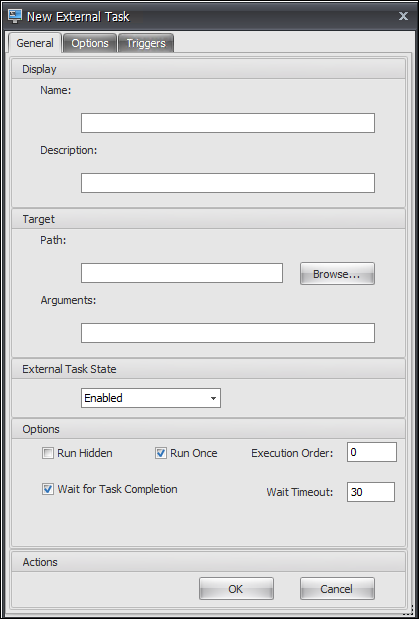Click the Options section header
Image resolution: width=419 pixels, height=619 pixels.
209,429
